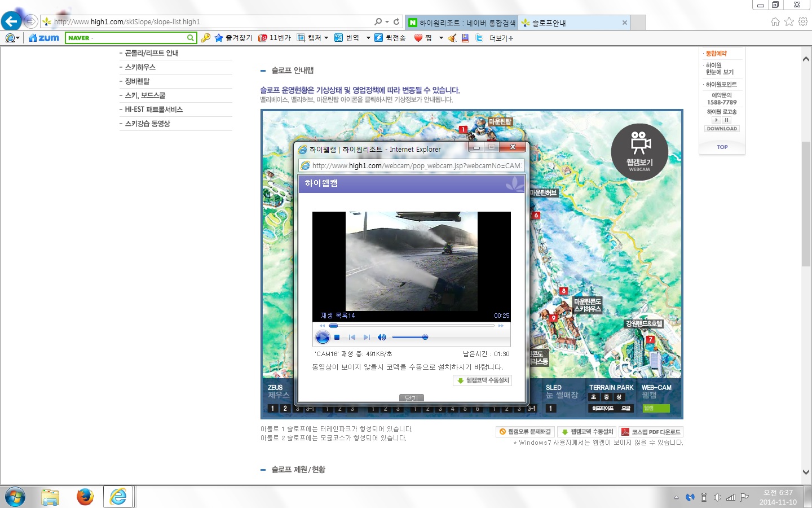Open 즐겨찾기 favorites in toolbar
The height and width of the screenshot is (508, 812).
coord(233,38)
